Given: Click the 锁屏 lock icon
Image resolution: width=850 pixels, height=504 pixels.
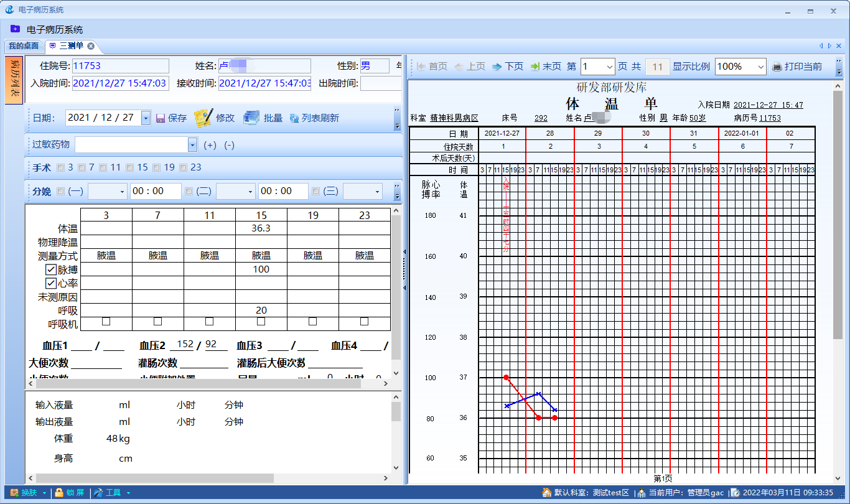Looking at the screenshot, I should click(x=59, y=493).
